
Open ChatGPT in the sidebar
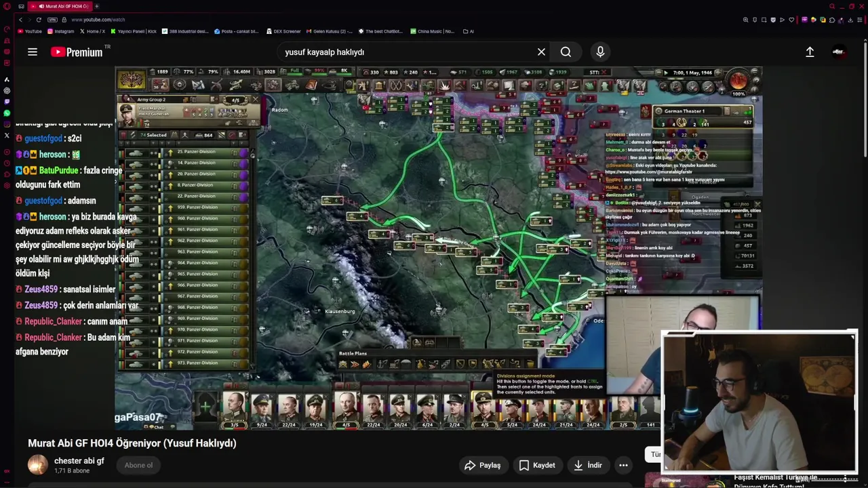(7, 90)
